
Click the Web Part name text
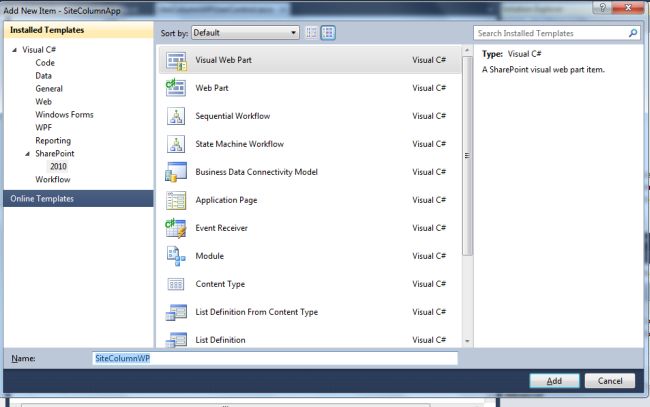212,88
